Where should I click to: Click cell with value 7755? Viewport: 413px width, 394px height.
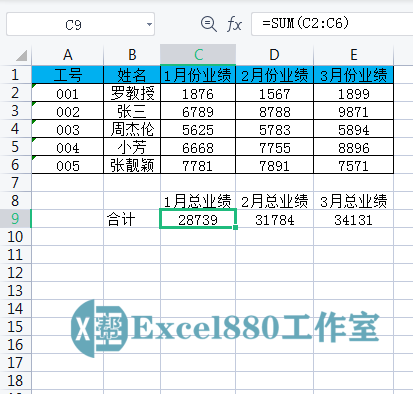coord(274,147)
